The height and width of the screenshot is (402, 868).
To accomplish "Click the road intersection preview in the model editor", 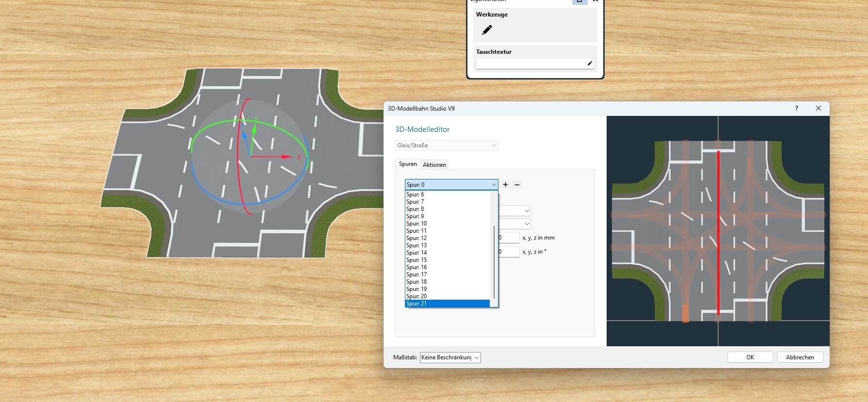I will coord(718,231).
